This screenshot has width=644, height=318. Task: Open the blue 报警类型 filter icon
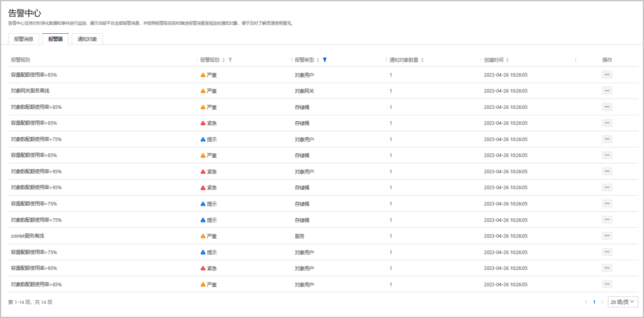pos(325,60)
